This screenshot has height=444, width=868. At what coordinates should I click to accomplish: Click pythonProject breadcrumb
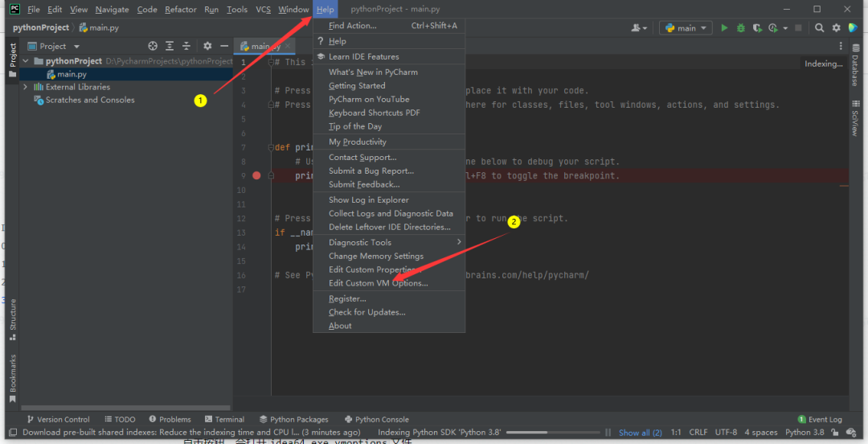pos(41,27)
